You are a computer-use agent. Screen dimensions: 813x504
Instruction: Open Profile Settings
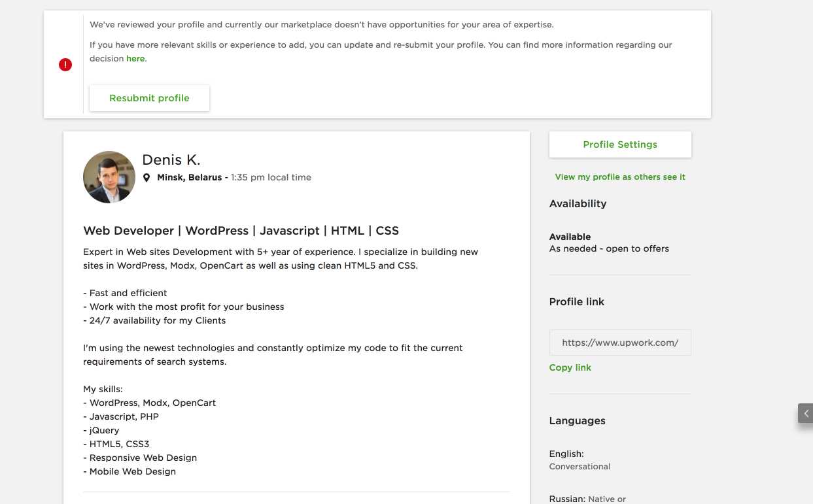click(x=619, y=144)
